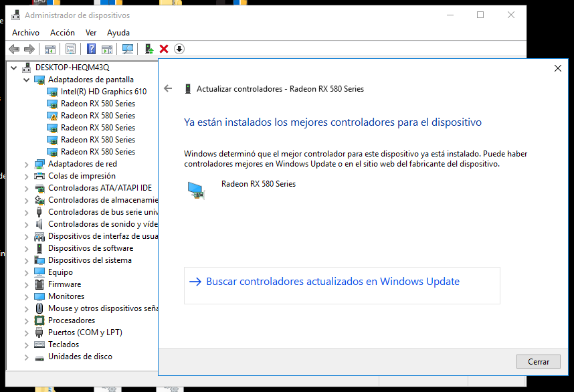The height and width of the screenshot is (392, 574).
Task: Click the Controladoras de almacenamiento icon
Action: 39,200
